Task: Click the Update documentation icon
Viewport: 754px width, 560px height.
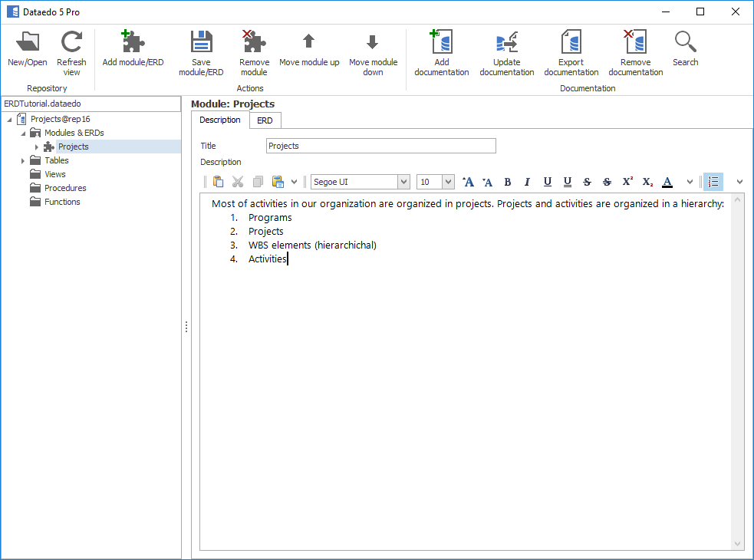Action: [506, 43]
